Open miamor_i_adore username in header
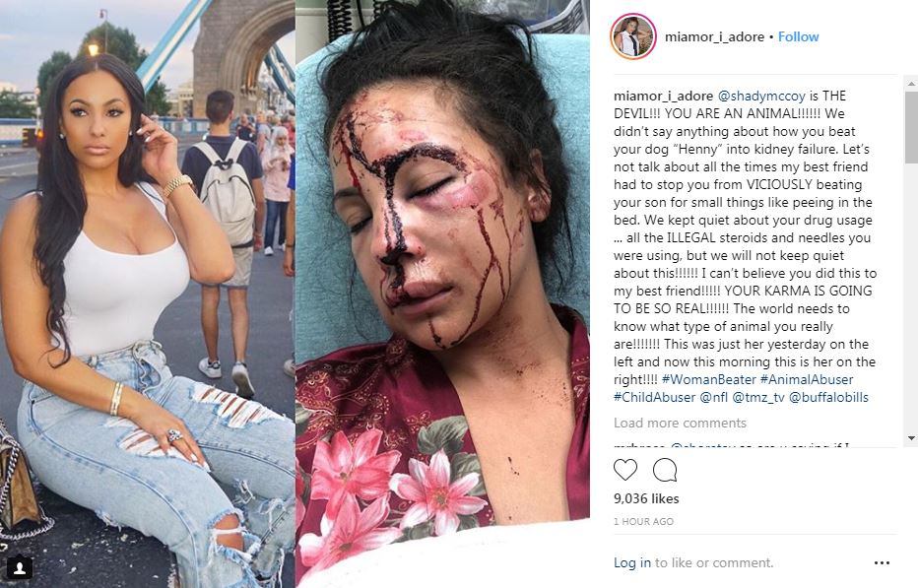This screenshot has width=918, height=588. click(x=714, y=36)
